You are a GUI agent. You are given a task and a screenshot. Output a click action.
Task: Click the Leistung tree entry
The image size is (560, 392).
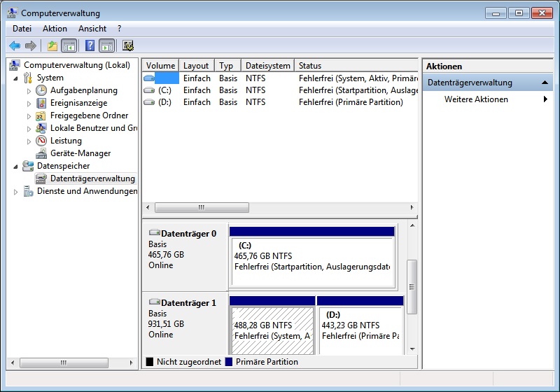click(x=66, y=141)
